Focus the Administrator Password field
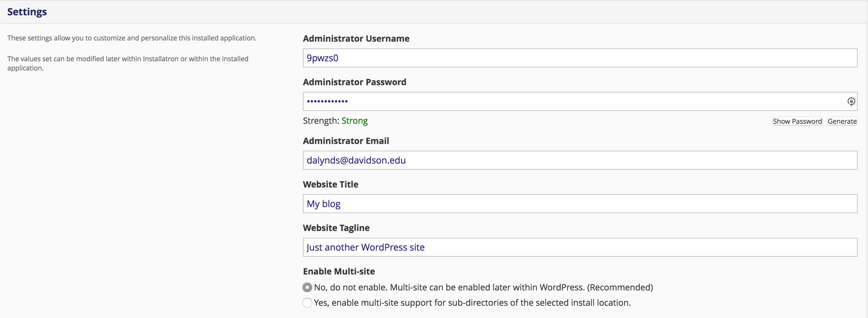Viewport: 868px width, 318px height. click(580, 101)
